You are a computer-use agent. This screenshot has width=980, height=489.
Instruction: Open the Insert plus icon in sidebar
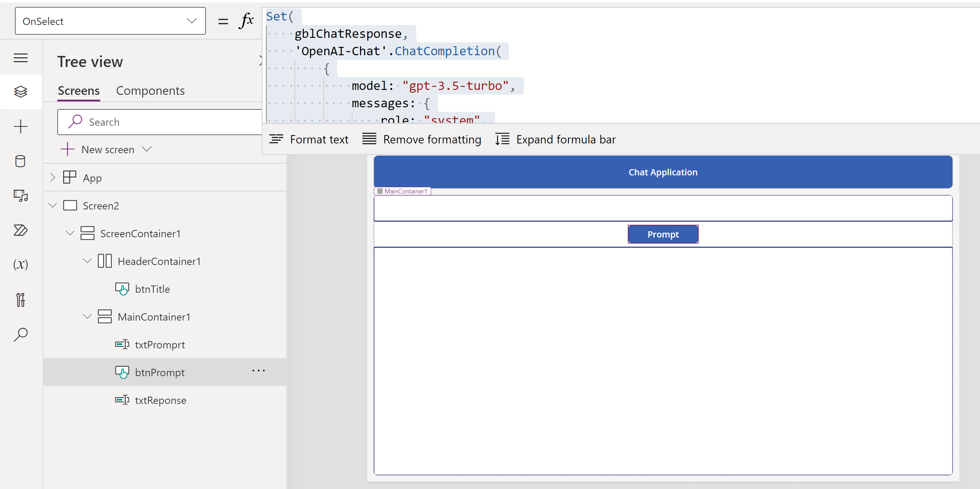point(20,126)
